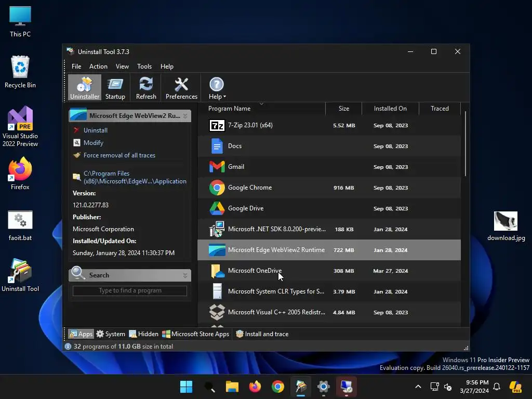532x399 pixels.
Task: Select the Uninstall Tool desktop shortcut
Action: [20, 275]
